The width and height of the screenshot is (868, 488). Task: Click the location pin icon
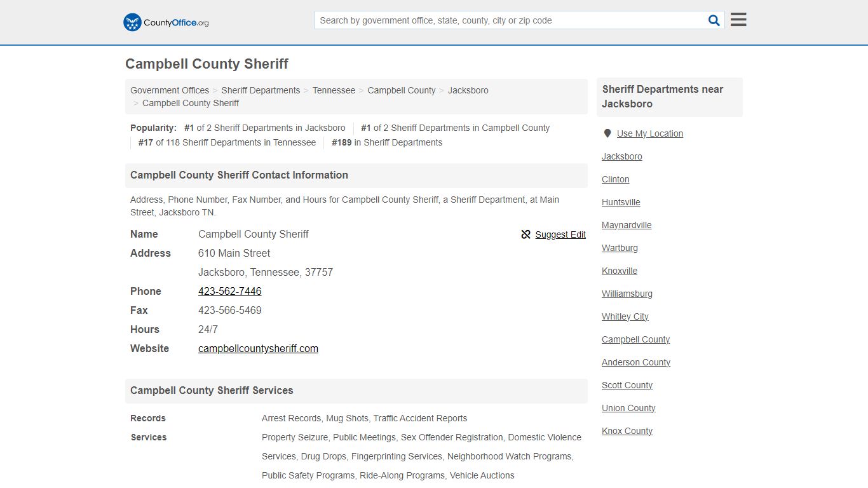(607, 133)
